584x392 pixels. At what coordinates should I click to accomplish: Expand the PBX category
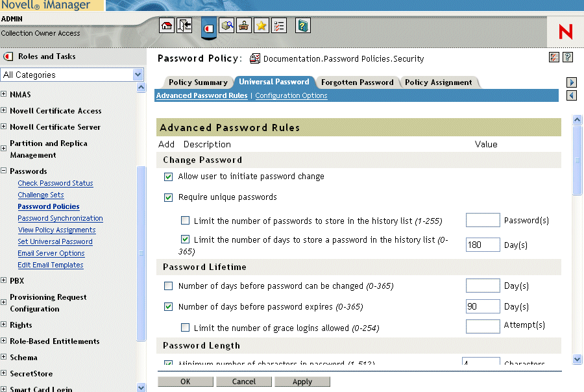(x=3, y=280)
